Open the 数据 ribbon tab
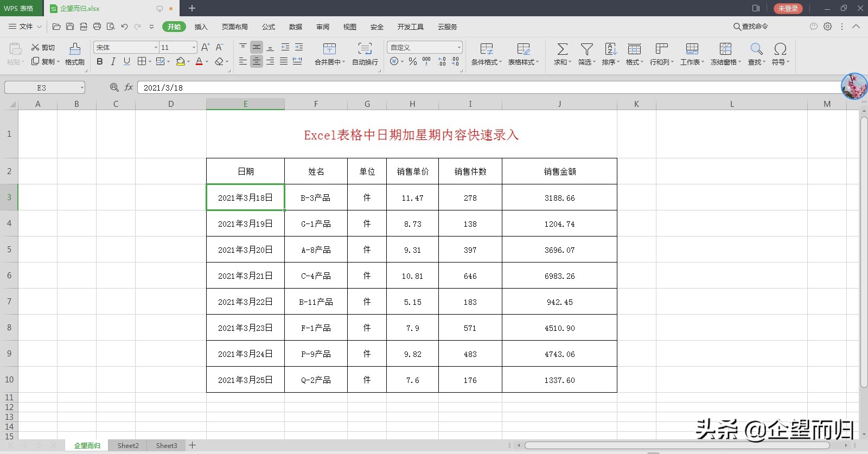The width and height of the screenshot is (868, 454). 296,27
